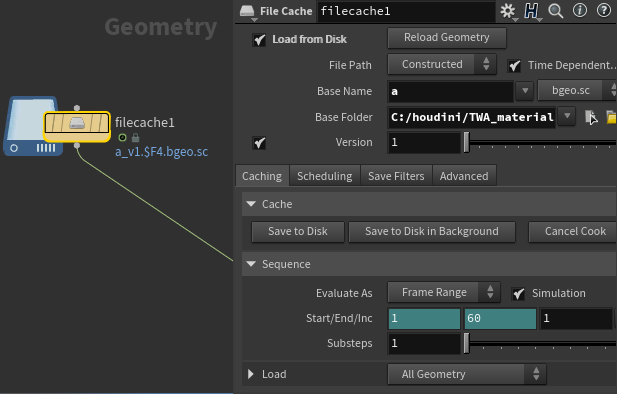Image resolution: width=617 pixels, height=394 pixels.
Task: Open the All Geometry load dropdown
Action: coord(467,374)
